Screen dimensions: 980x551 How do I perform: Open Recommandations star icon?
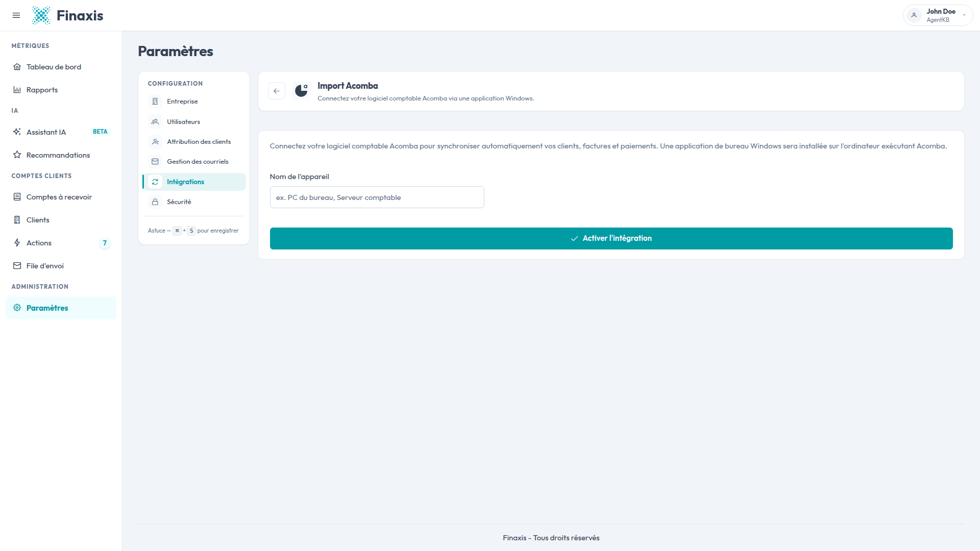17,155
